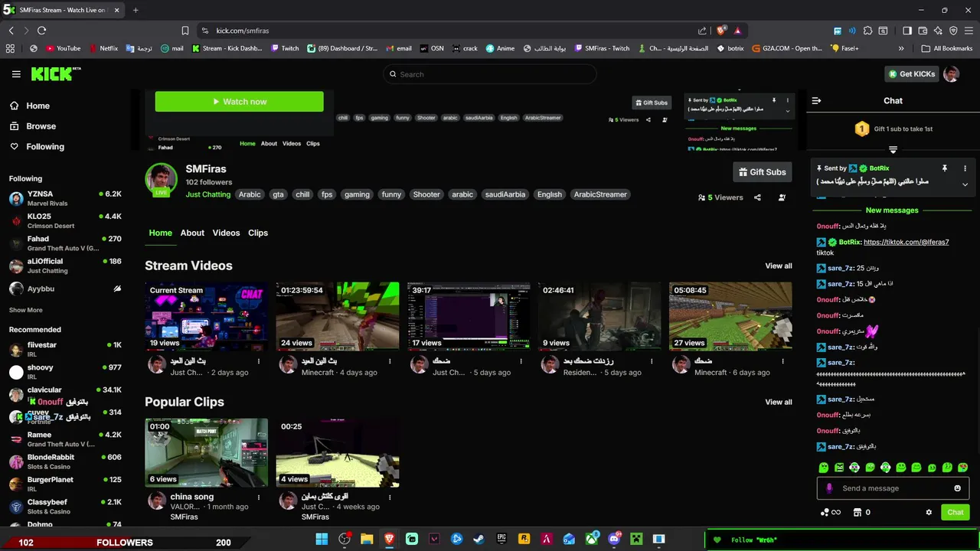Click the Kick search box
This screenshot has height=551, width=980.
coord(490,74)
